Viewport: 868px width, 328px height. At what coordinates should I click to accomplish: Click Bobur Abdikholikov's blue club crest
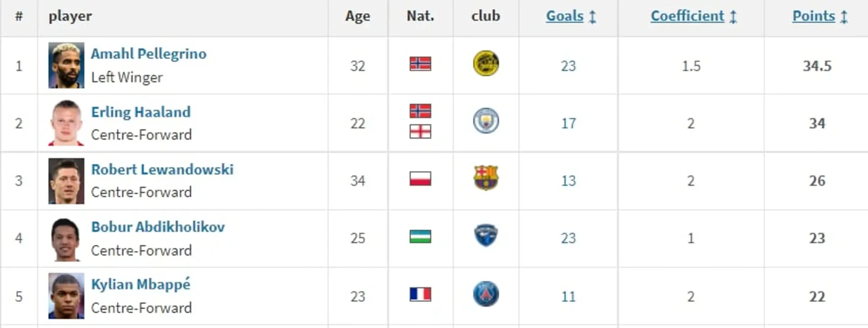(x=486, y=236)
